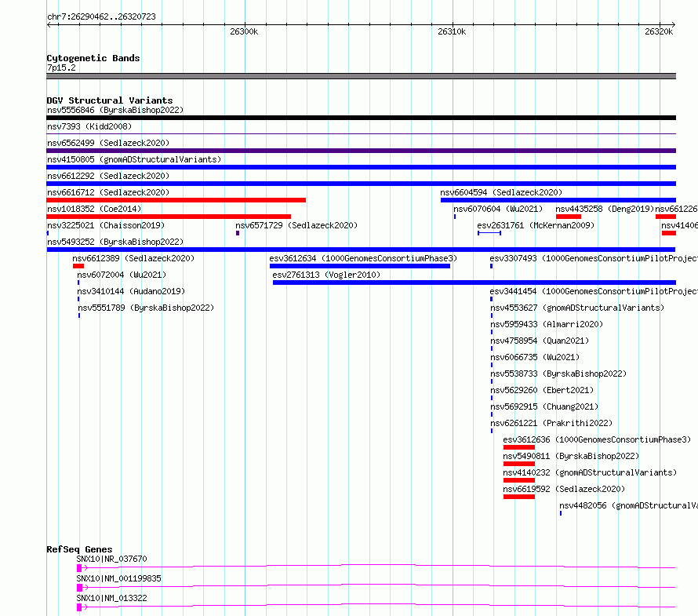Click the SNX10|NR_037670 gene label
Viewport: 698px width, 616px height.
point(111,559)
